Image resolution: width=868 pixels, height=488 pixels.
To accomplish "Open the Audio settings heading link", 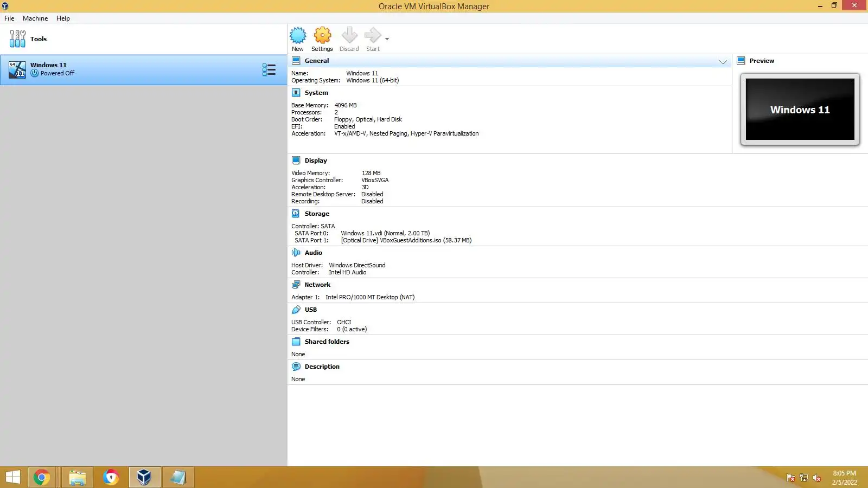I will pyautogui.click(x=314, y=253).
